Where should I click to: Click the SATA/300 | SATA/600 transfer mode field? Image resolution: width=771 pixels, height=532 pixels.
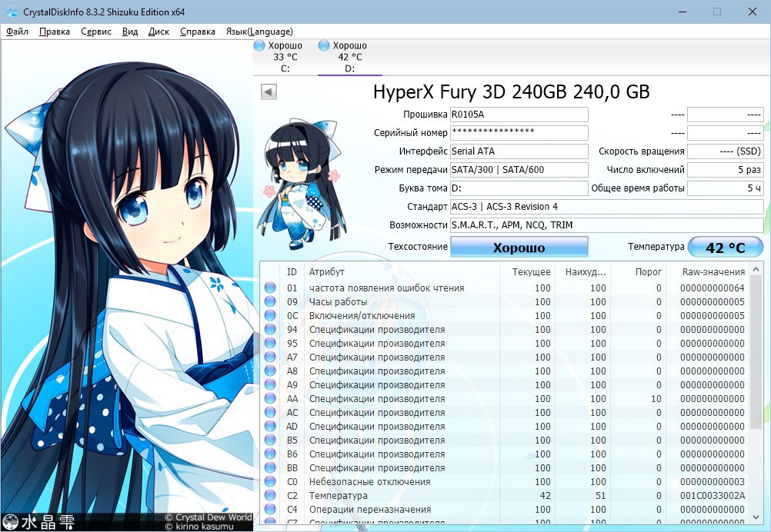[519, 170]
